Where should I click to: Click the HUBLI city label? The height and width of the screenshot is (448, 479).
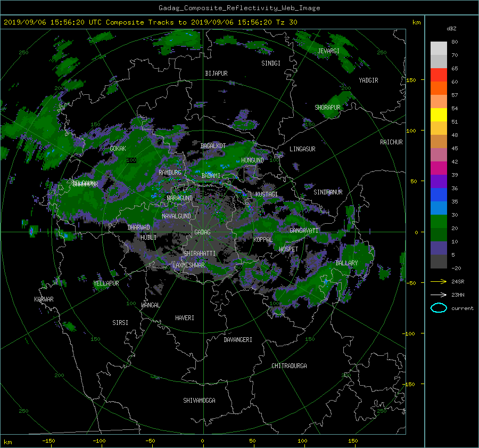point(148,238)
